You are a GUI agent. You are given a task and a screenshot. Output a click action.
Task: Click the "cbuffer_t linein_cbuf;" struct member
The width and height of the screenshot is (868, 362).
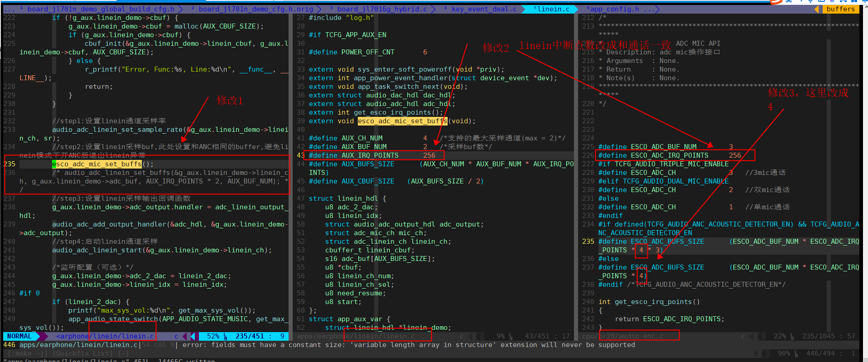pyautogui.click(x=370, y=250)
